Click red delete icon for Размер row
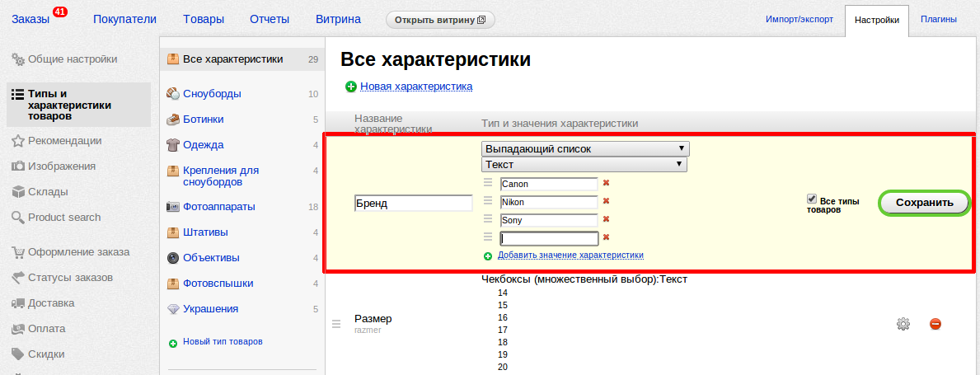 tap(935, 324)
